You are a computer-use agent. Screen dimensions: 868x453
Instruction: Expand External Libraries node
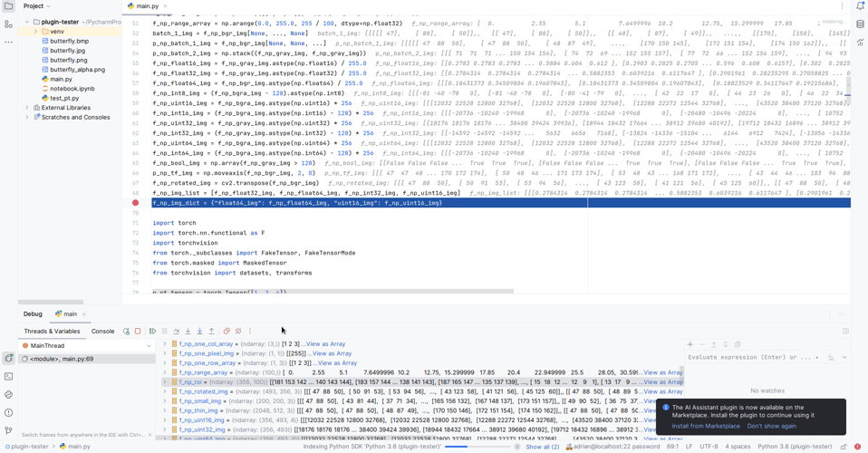[27, 108]
